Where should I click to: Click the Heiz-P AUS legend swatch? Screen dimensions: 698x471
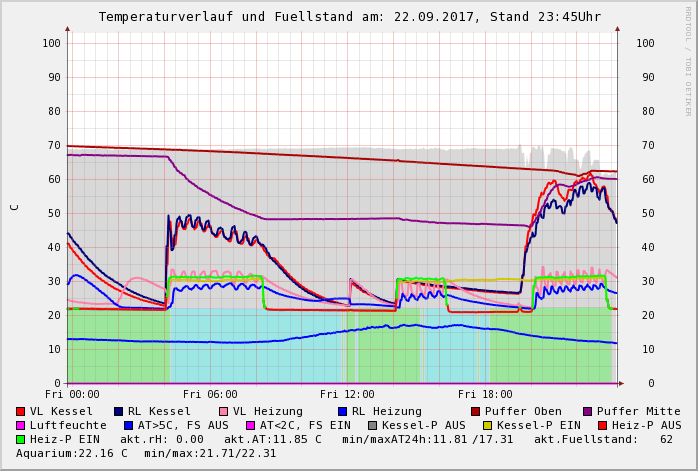tap(602, 425)
